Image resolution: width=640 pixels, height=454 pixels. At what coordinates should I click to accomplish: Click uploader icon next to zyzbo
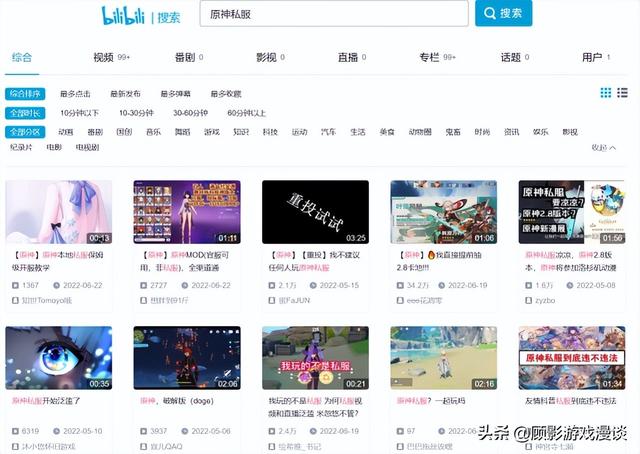click(x=526, y=300)
